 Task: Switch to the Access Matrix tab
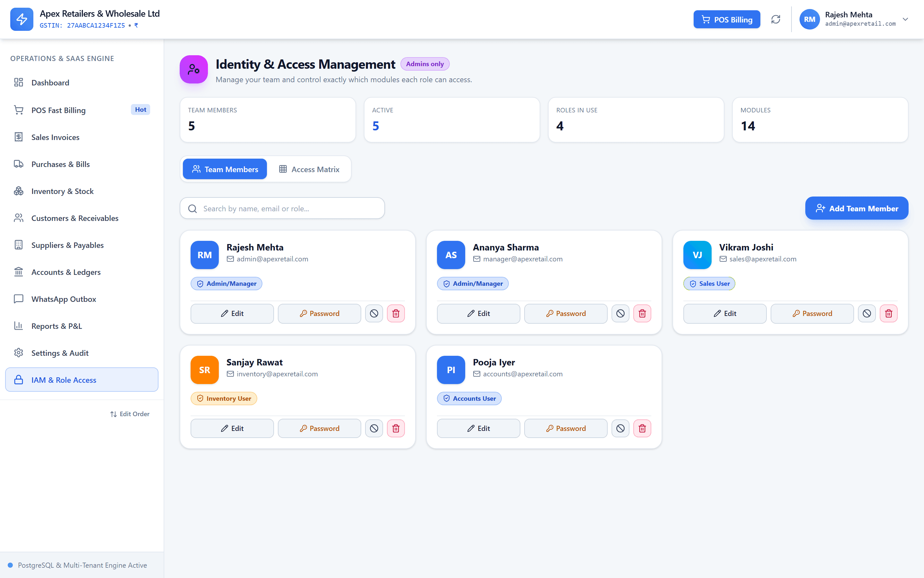pos(309,169)
